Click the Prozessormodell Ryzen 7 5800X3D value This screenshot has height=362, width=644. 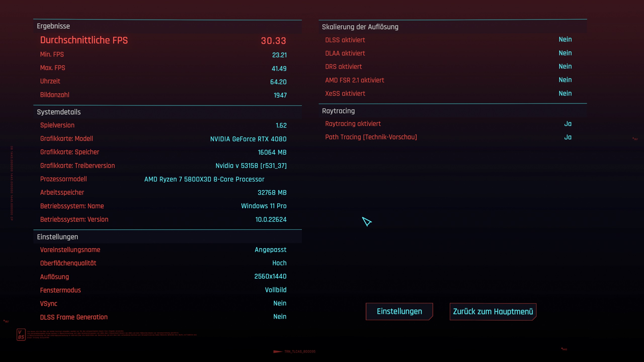(x=204, y=179)
